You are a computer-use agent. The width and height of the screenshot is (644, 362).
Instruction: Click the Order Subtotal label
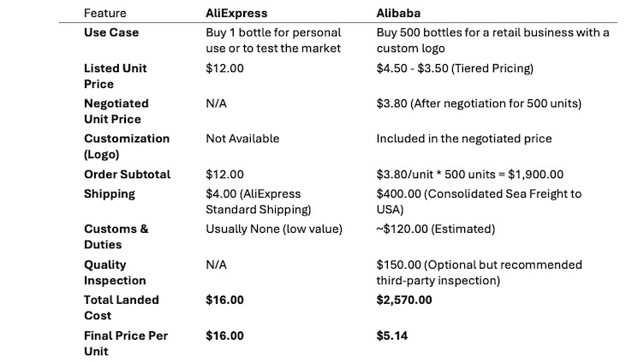[127, 175]
